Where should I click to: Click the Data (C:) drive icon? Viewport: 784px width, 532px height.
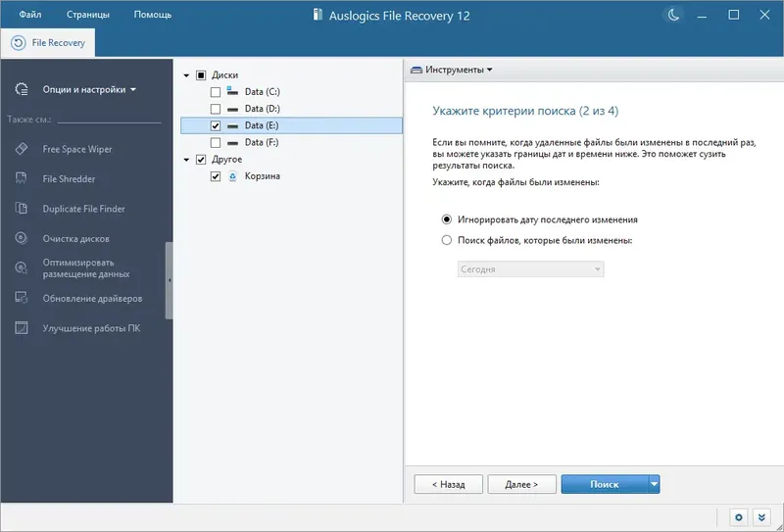[x=232, y=91]
